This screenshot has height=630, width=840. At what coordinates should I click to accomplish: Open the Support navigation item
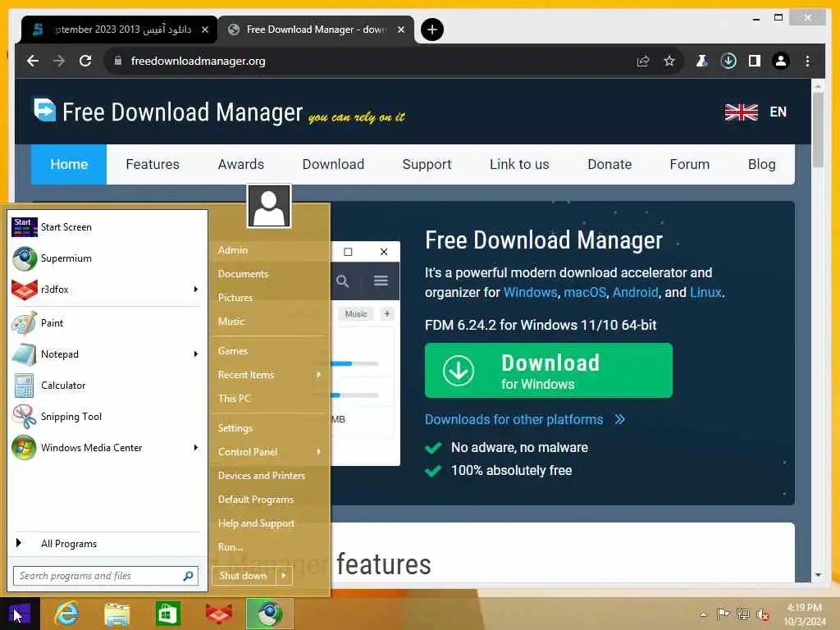[x=427, y=164]
